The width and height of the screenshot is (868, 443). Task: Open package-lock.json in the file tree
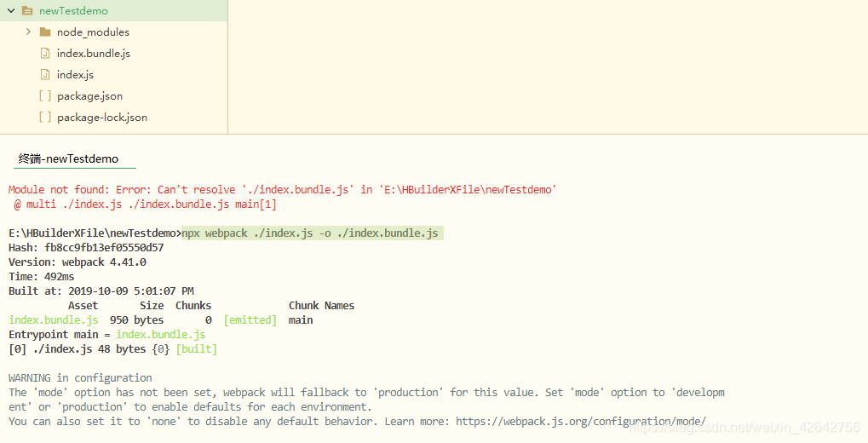102,117
